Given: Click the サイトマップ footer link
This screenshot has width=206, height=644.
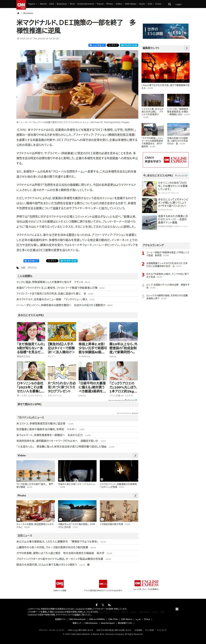Looking at the screenshot, I should coord(162,630).
